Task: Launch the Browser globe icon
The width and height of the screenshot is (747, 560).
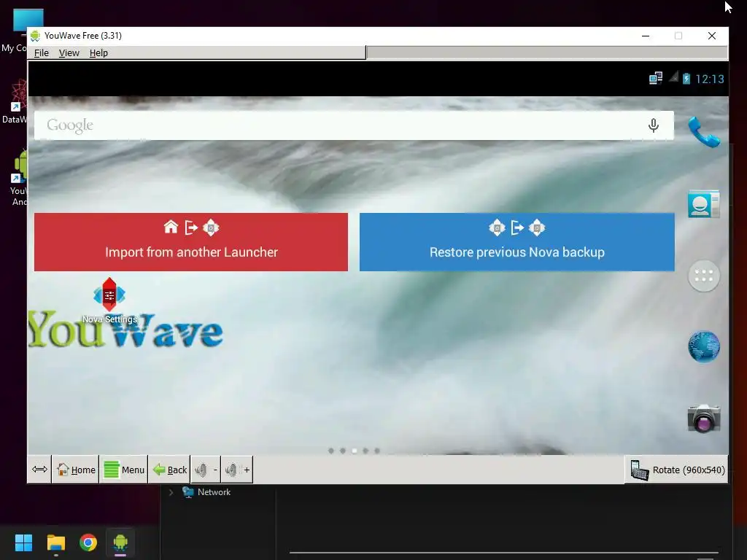Action: coord(704,346)
